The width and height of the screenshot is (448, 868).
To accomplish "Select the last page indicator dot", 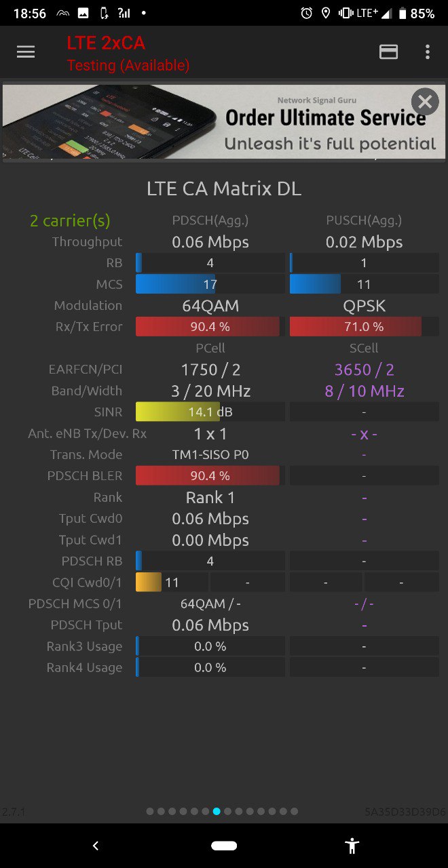I will (x=294, y=811).
